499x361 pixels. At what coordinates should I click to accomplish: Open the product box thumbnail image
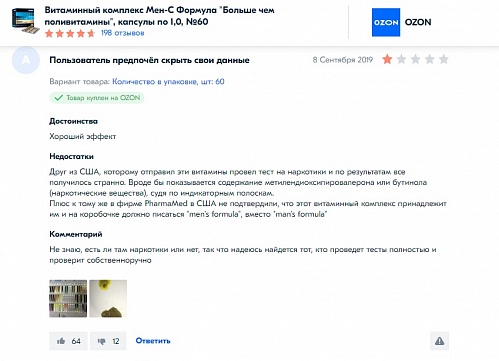pyautogui.click(x=23, y=21)
